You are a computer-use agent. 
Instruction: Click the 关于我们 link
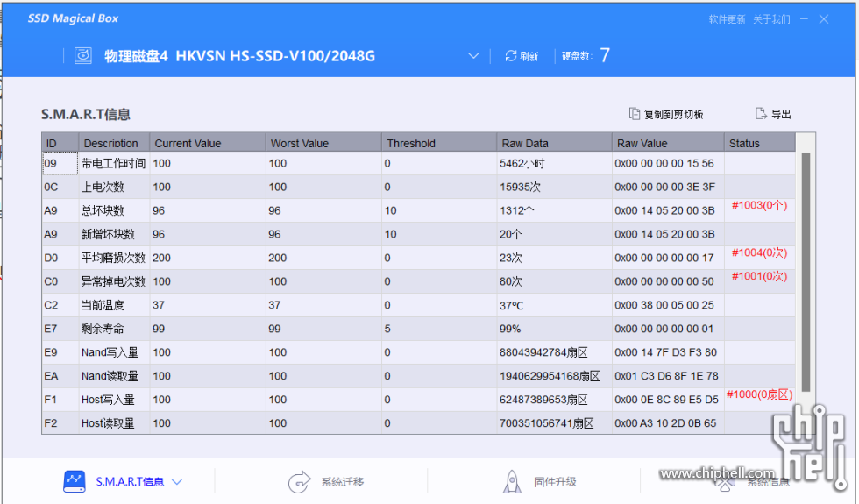point(771,19)
